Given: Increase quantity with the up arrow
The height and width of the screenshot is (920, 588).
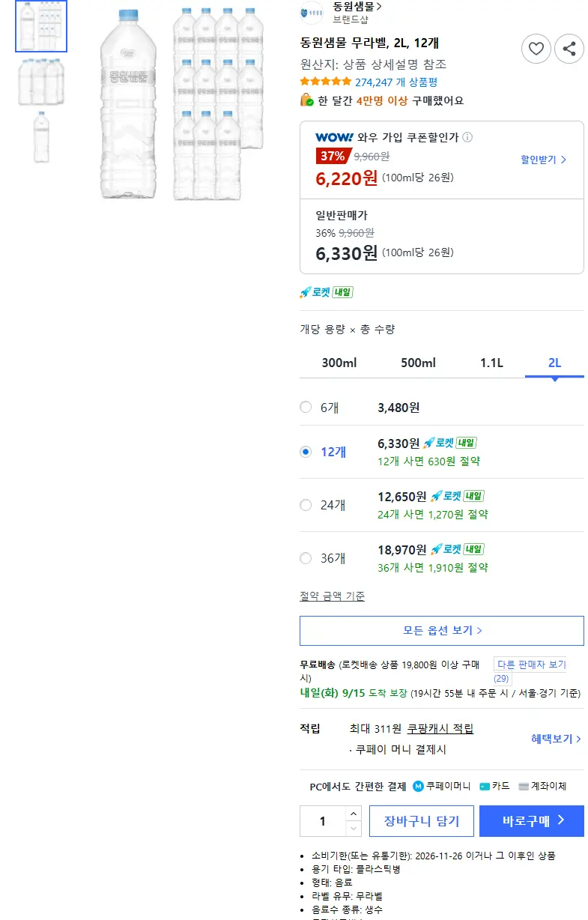Looking at the screenshot, I should (354, 814).
